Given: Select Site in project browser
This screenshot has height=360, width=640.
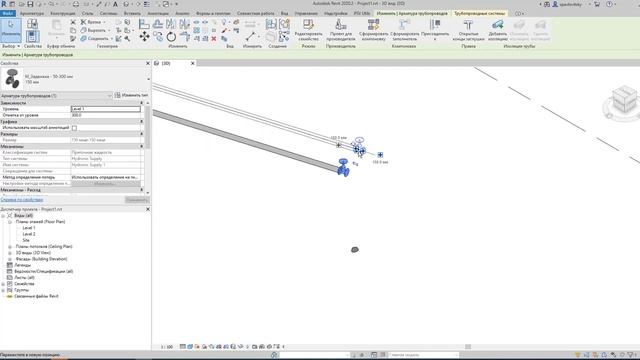Looking at the screenshot, I should coord(26,240).
